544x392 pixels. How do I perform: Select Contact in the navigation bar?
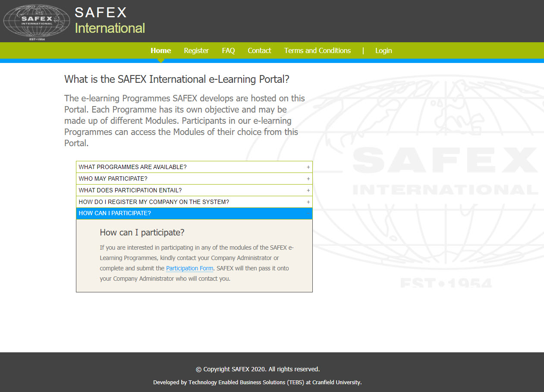pyautogui.click(x=259, y=50)
